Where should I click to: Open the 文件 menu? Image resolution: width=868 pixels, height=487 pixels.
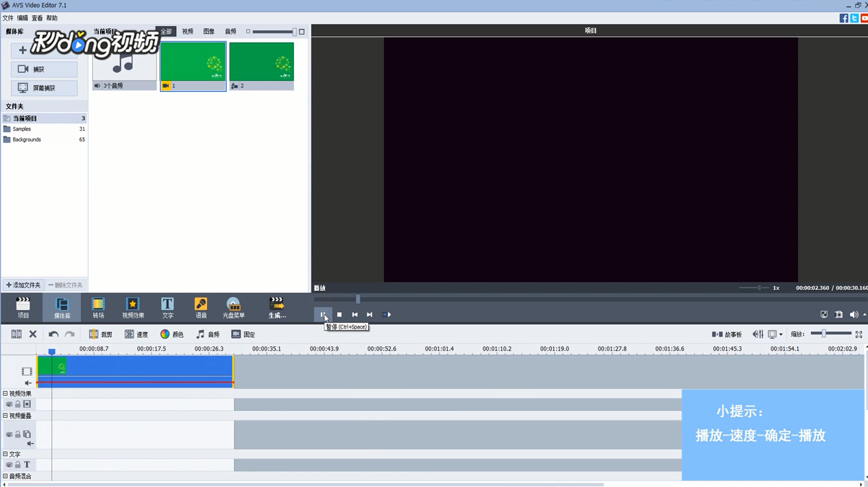tap(8, 19)
